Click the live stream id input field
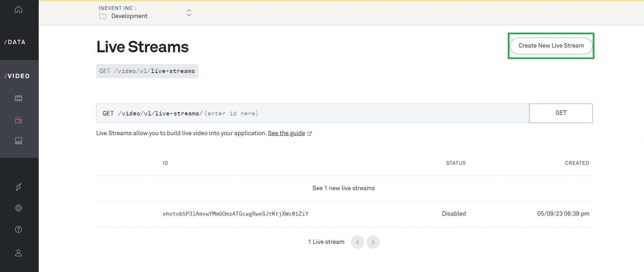 click(312, 113)
